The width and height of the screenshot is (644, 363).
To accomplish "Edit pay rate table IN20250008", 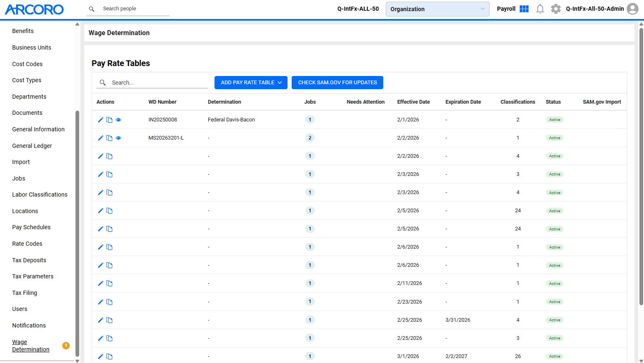I will (100, 120).
